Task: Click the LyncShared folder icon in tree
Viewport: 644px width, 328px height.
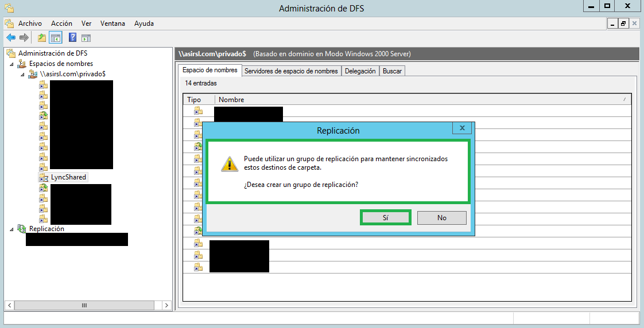Action: (x=44, y=177)
